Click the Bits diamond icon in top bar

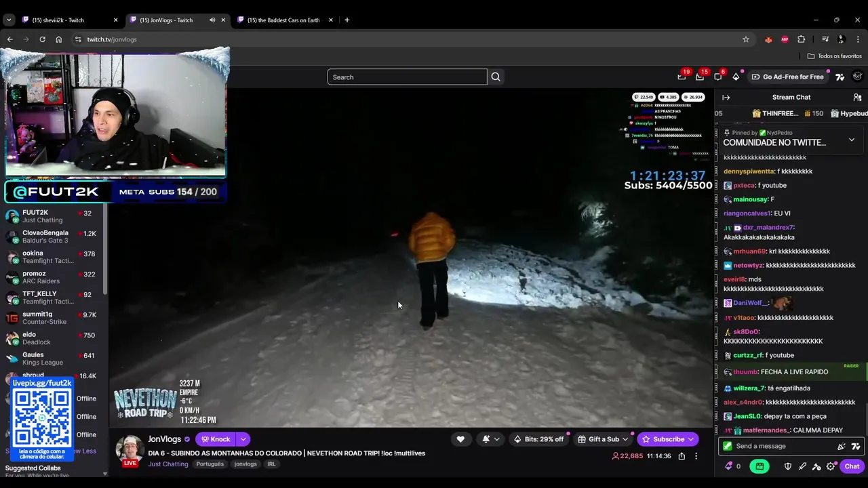(x=736, y=77)
